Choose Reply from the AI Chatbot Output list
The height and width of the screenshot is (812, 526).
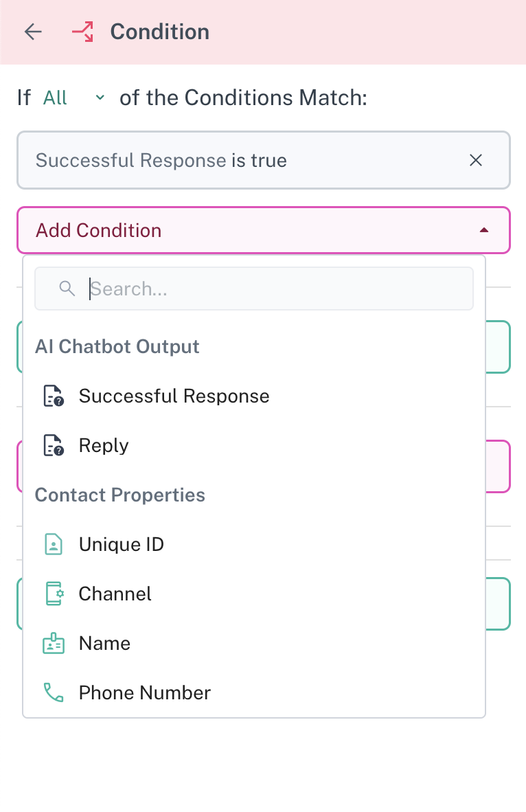point(104,446)
